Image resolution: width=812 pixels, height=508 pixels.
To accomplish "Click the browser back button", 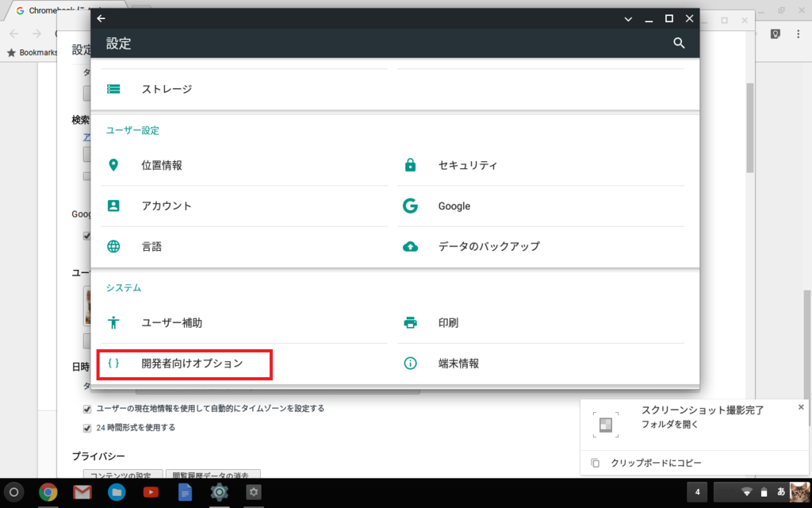I will point(14,33).
